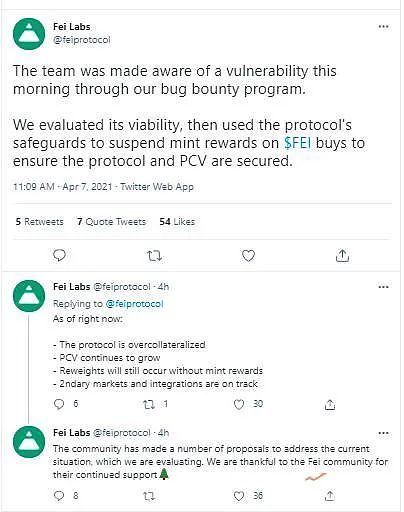Open more options on main tweet
This screenshot has height=512, width=404.
coord(384,26)
